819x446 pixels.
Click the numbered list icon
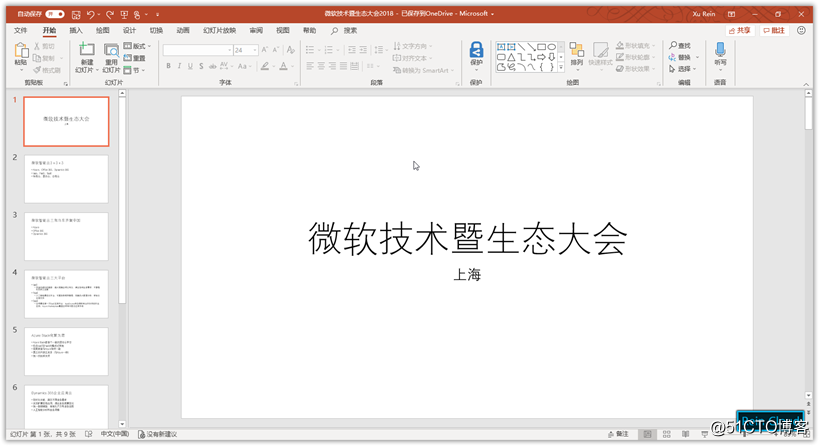pos(329,50)
